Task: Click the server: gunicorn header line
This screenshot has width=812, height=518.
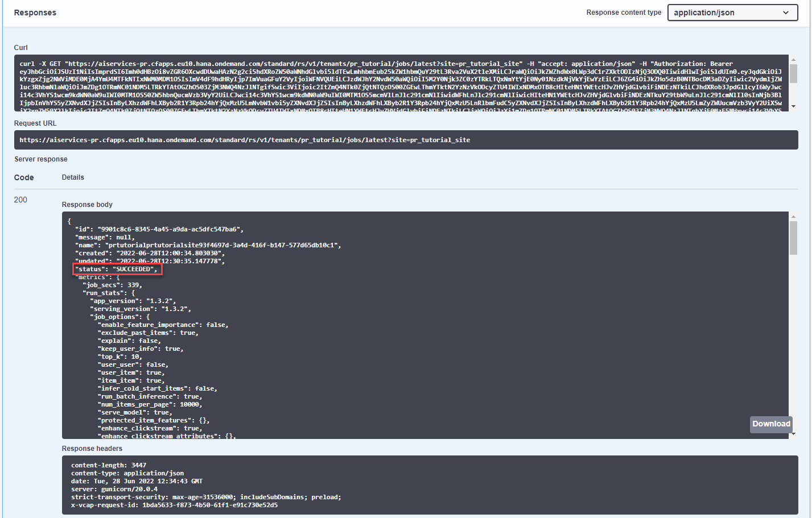Action: tap(114, 489)
